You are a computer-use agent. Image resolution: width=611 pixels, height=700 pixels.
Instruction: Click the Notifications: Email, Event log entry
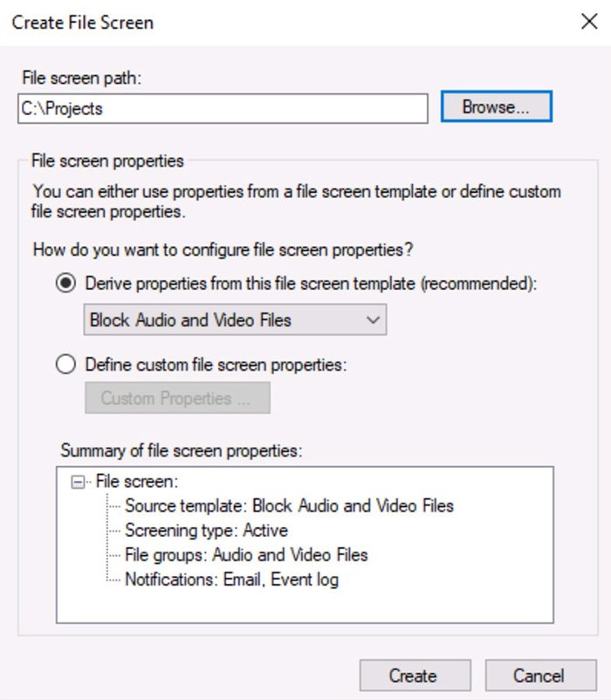pyautogui.click(x=231, y=579)
